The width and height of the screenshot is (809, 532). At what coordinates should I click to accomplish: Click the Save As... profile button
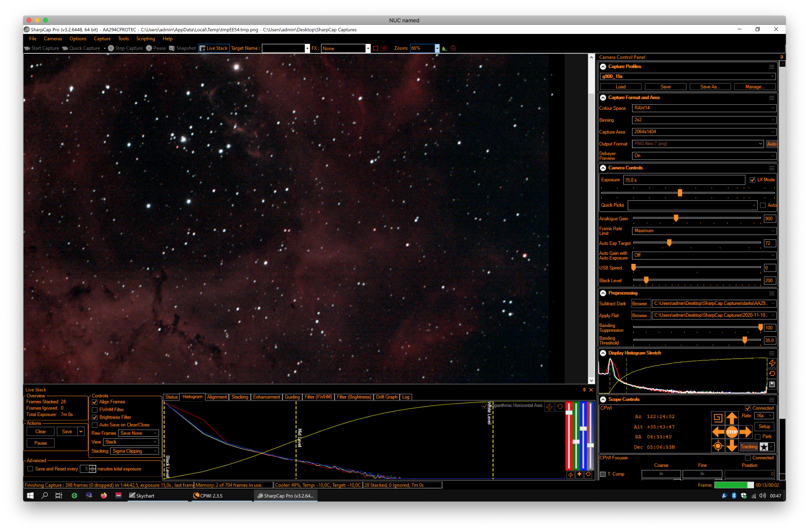click(x=710, y=86)
